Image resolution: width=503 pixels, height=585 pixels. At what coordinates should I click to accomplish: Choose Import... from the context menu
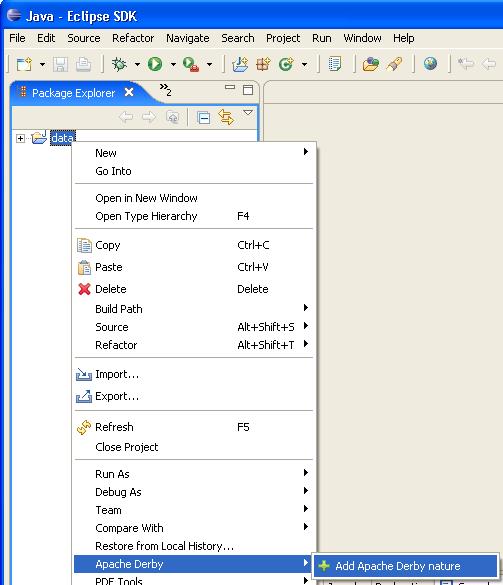pos(194,374)
